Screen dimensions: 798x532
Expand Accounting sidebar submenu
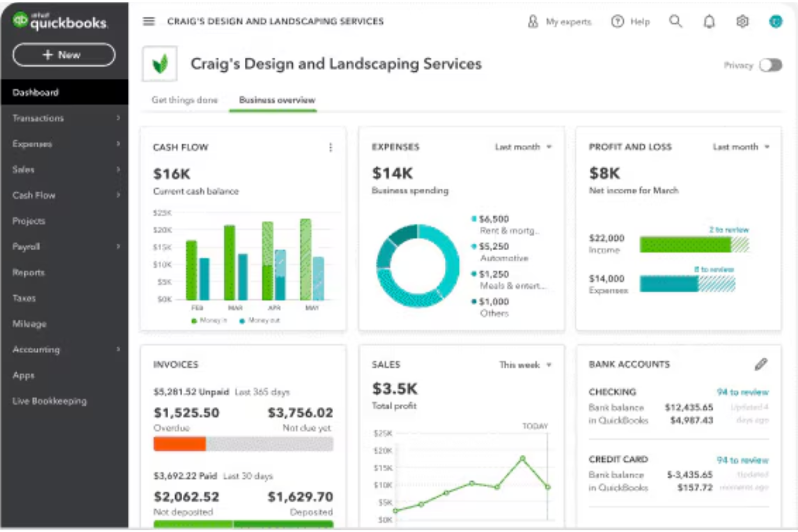(x=118, y=349)
